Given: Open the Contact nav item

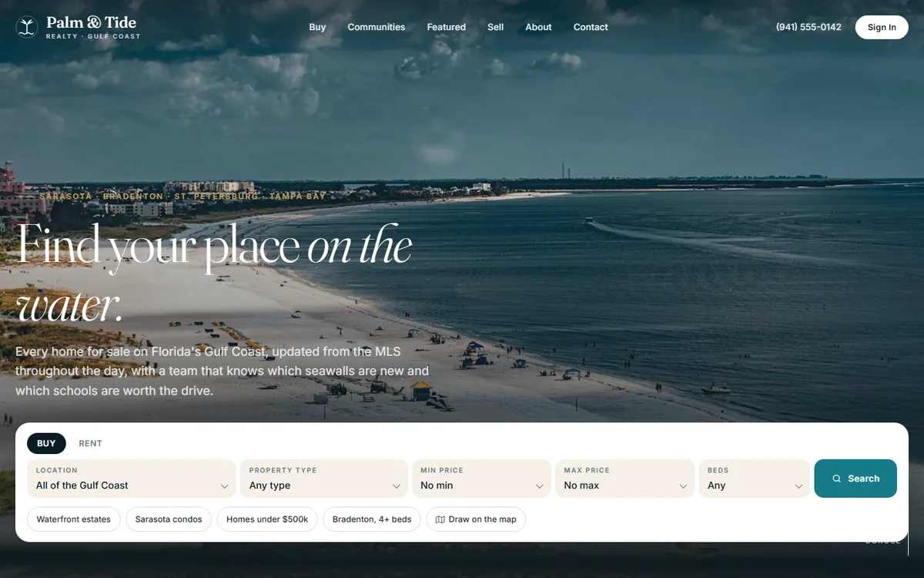Looking at the screenshot, I should click(591, 27).
